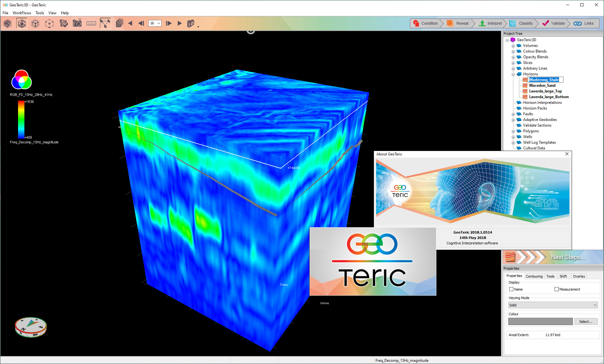This screenshot has height=364, width=604.
Task: Select the Horizon Interpretations tree item
Action: tap(542, 103)
